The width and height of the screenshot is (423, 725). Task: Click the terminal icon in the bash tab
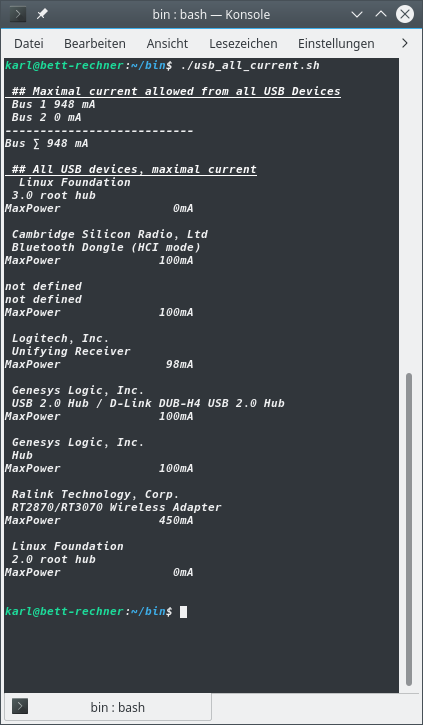tap(20, 706)
